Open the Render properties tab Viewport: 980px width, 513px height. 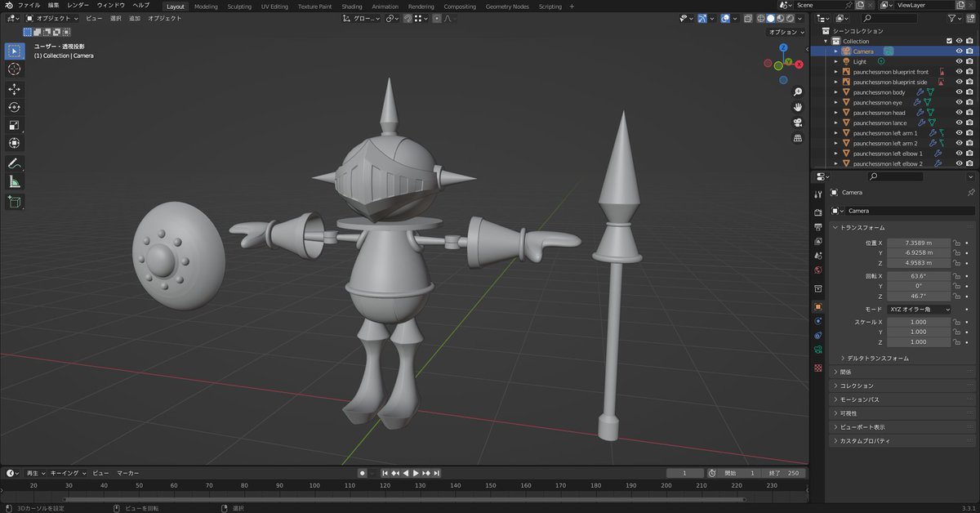coord(818,213)
